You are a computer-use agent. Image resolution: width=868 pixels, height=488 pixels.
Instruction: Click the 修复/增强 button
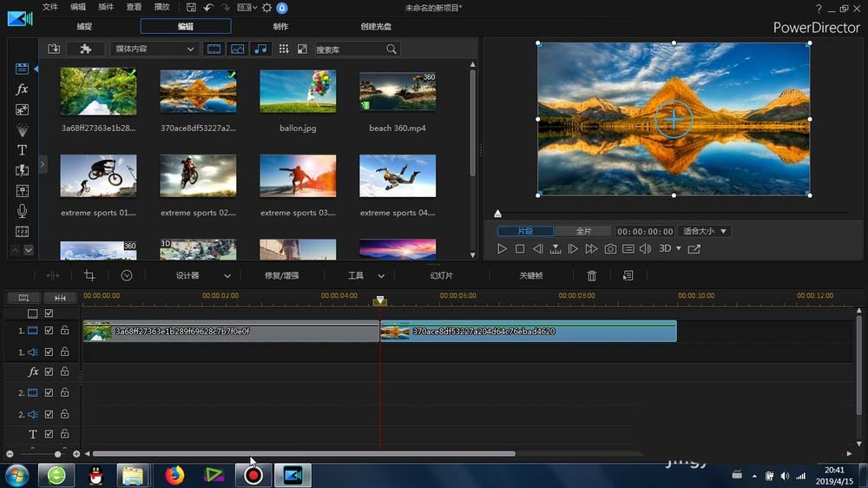pyautogui.click(x=281, y=275)
